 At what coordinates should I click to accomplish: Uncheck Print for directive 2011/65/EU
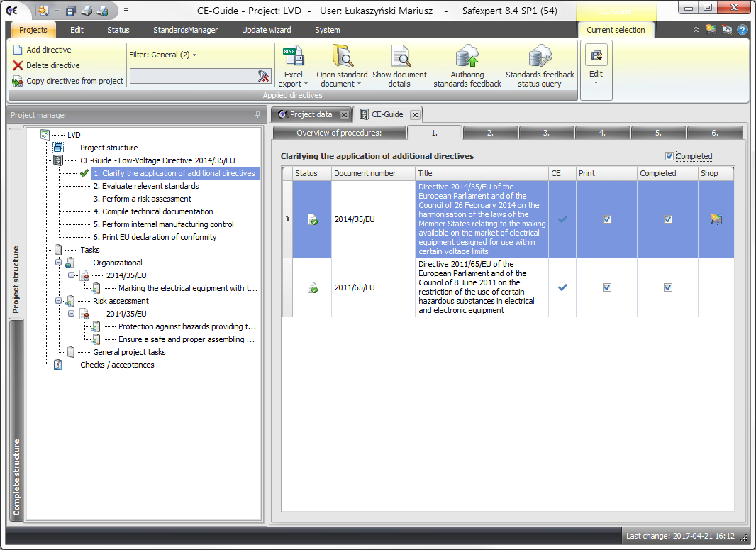tap(607, 287)
